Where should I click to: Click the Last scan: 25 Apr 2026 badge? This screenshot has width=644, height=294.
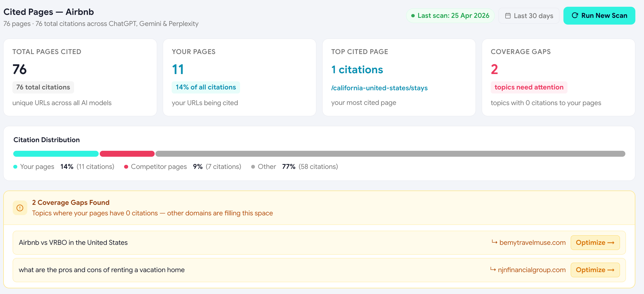(450, 16)
